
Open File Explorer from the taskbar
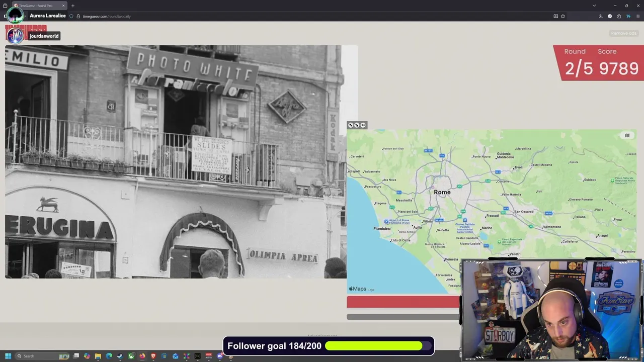pos(98,356)
